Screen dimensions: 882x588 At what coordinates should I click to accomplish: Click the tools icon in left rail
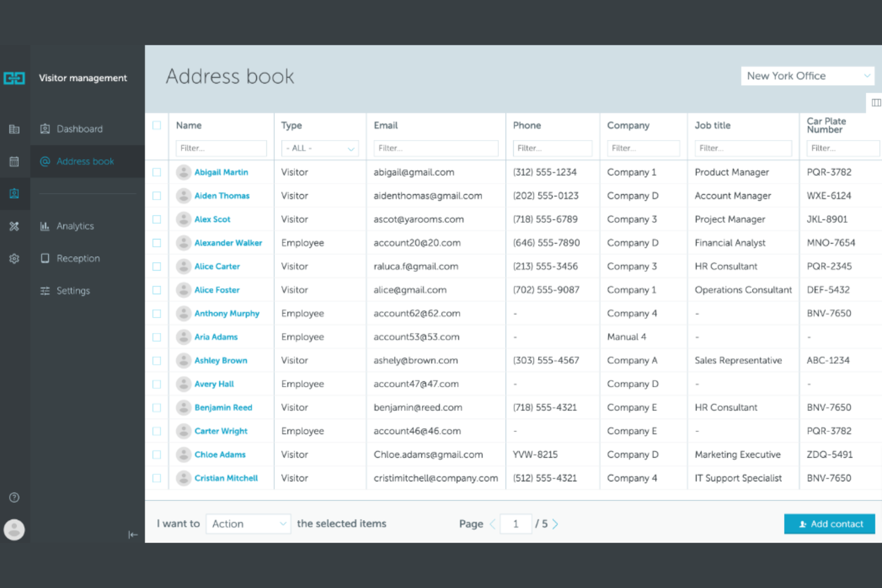14,226
